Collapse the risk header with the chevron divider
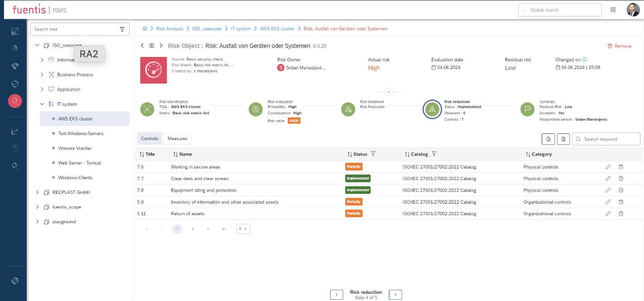This screenshot has width=644, height=301. 388,92
